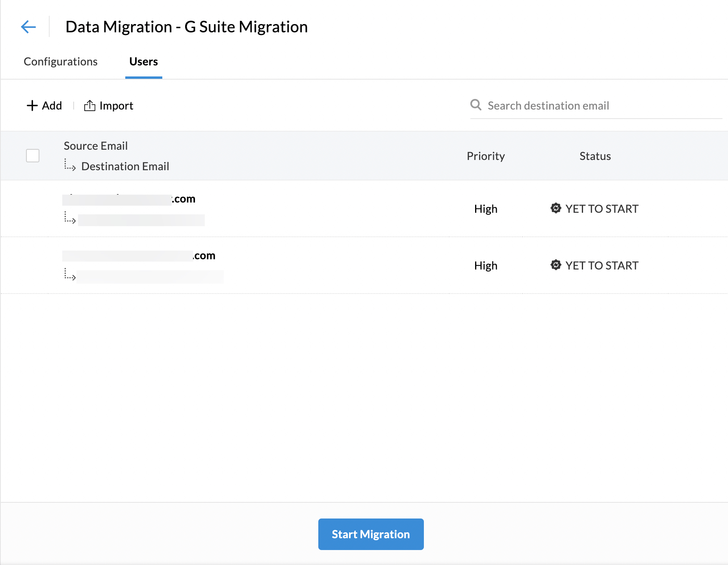Click the Priority column header
Viewport: 728px width, 565px height.
pos(486,156)
